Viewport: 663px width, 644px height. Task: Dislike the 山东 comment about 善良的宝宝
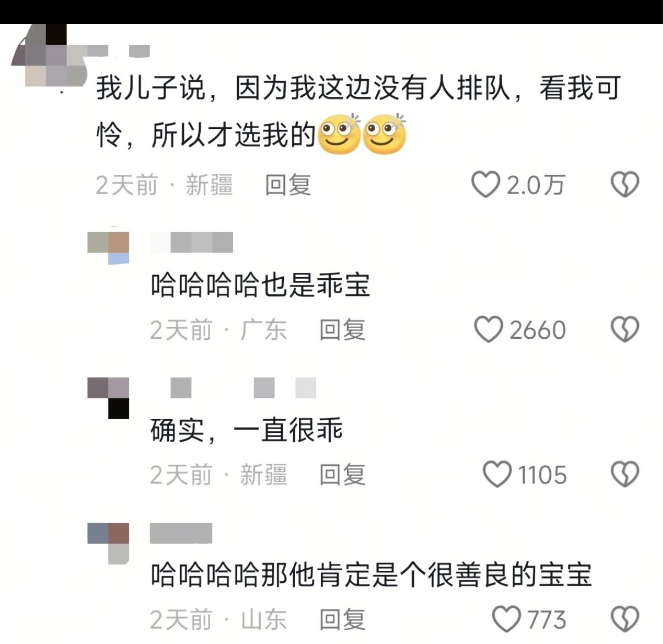pyautogui.click(x=625, y=619)
